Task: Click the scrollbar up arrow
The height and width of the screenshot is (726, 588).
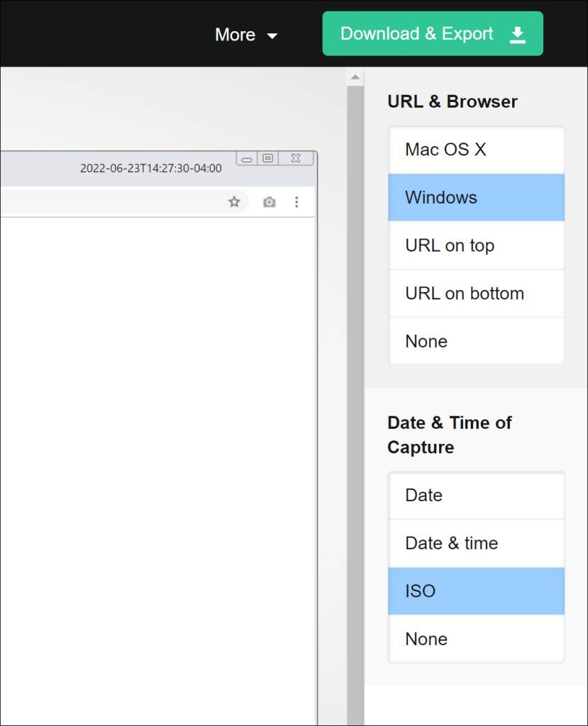Action: (355, 77)
